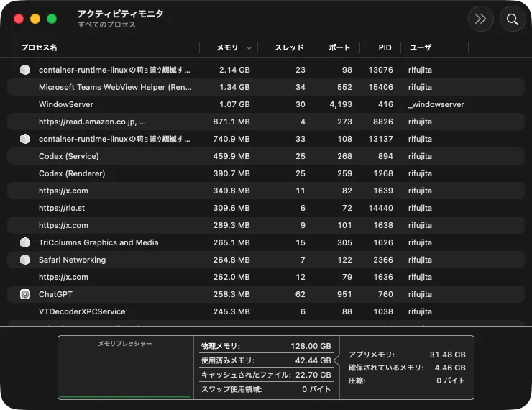Click thread count 62 in ChatGPT row

coord(301,294)
